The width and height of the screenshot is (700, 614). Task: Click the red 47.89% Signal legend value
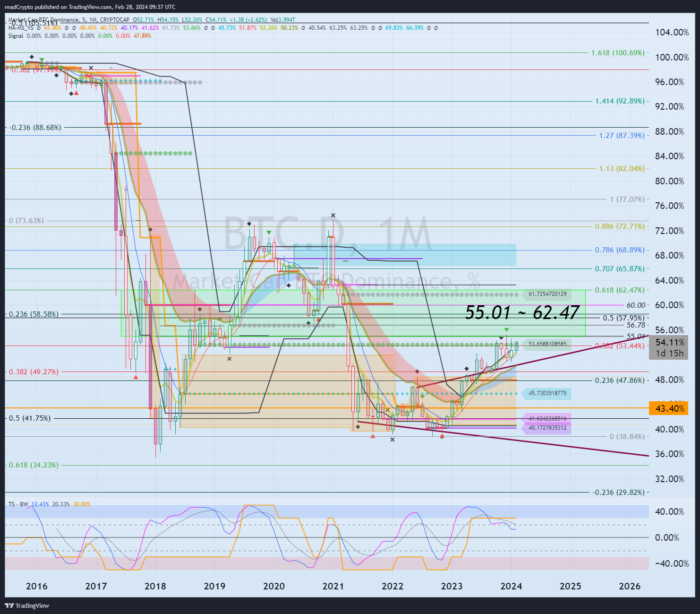tap(142, 36)
